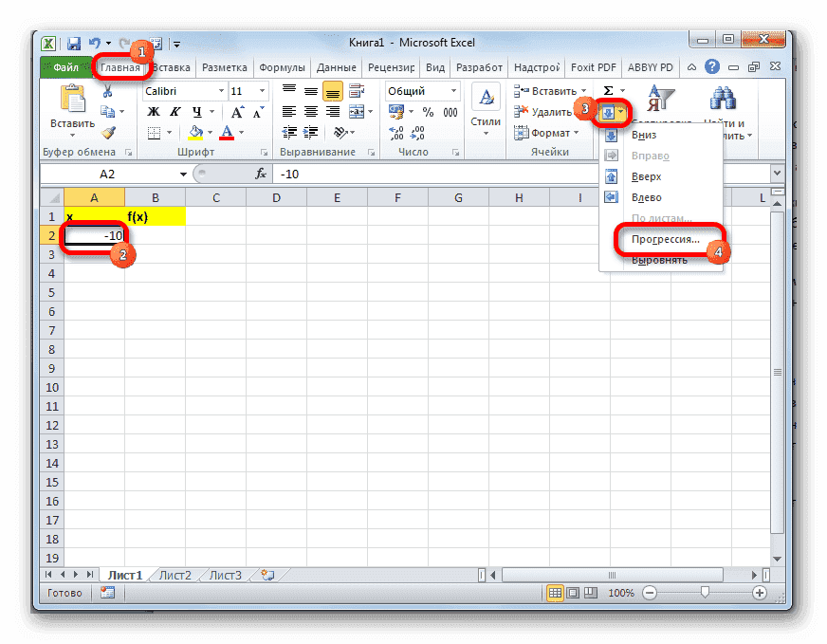Click the Copy icon in clipboard group
Viewport: 827px width, 644px height.
[107, 111]
